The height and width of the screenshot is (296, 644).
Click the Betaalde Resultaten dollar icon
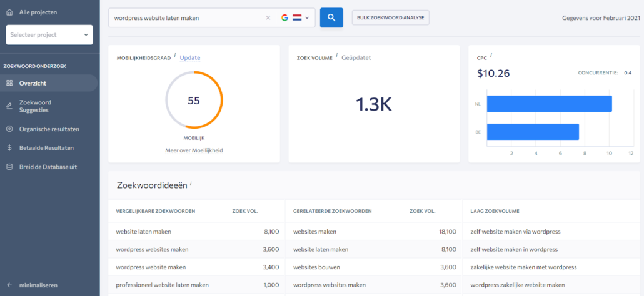pyautogui.click(x=9, y=147)
